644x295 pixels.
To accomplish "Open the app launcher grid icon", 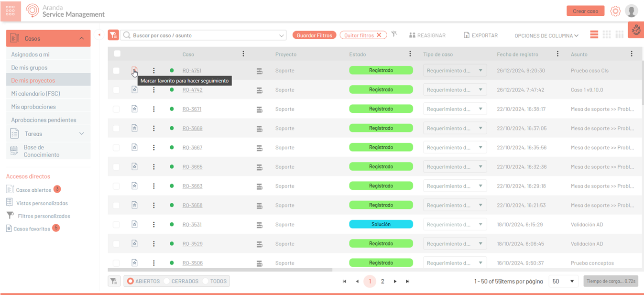I will pyautogui.click(x=11, y=11).
